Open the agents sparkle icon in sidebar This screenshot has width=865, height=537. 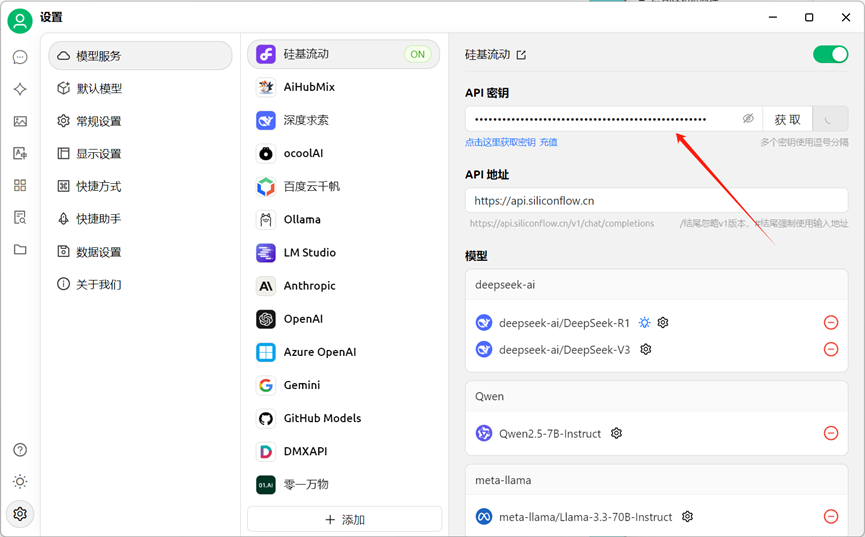[x=20, y=89]
